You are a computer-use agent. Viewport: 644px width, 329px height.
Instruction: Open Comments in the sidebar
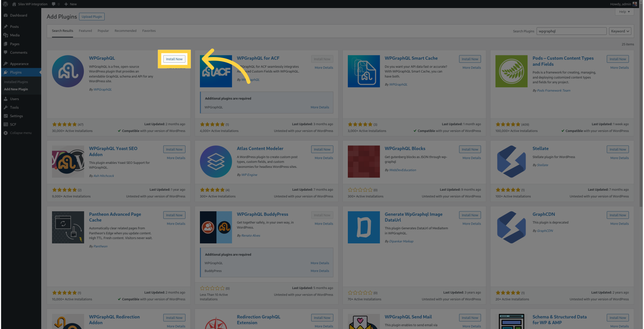pos(18,52)
